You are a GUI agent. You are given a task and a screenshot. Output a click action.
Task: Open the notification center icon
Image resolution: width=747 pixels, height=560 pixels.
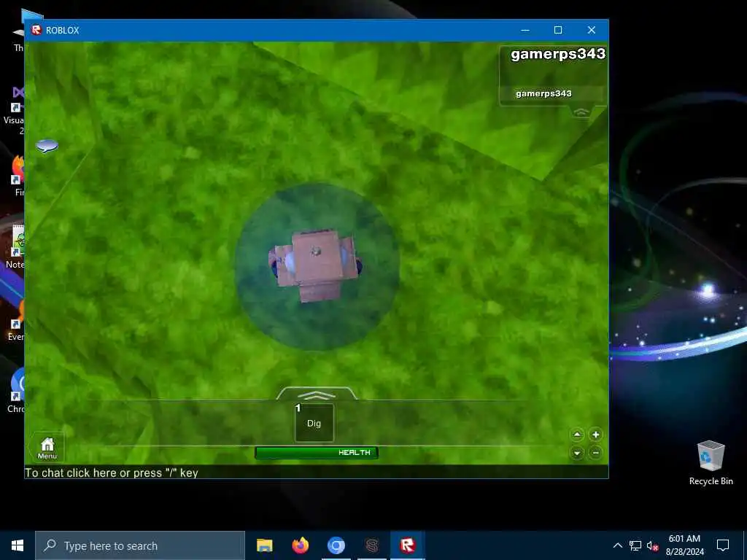click(x=723, y=545)
